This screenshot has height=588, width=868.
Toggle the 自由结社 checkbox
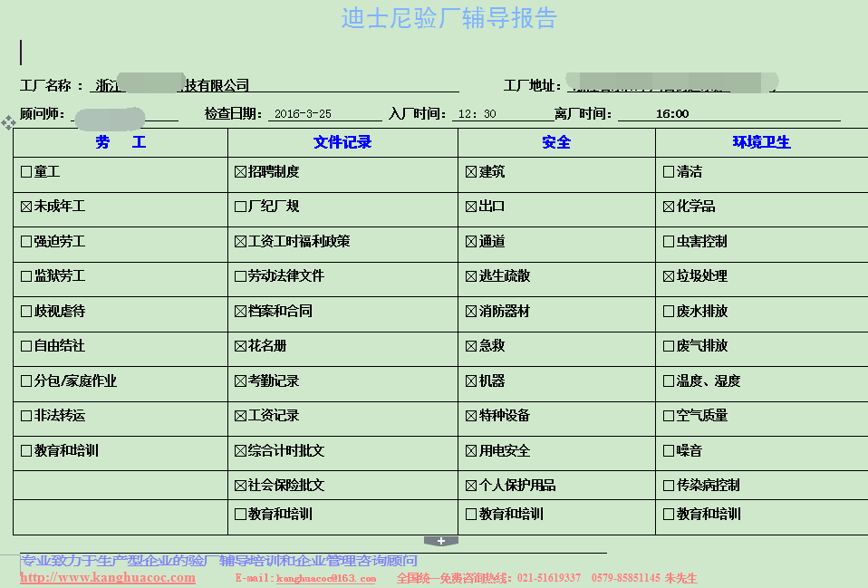pyautogui.click(x=26, y=347)
